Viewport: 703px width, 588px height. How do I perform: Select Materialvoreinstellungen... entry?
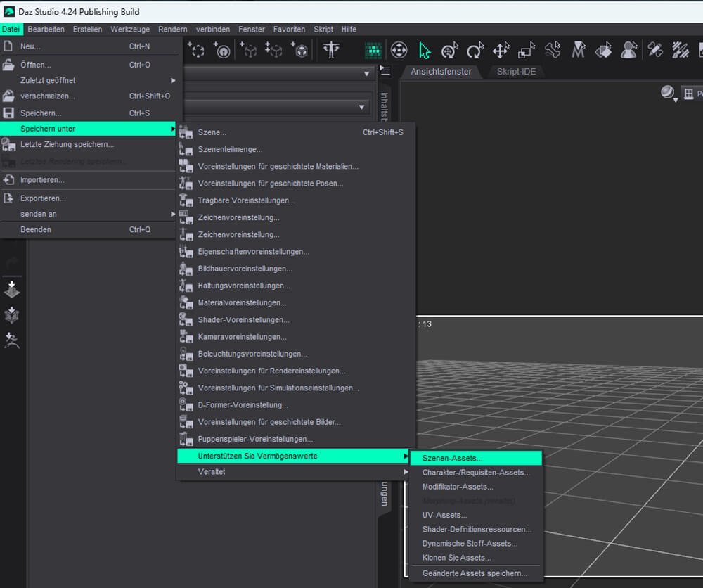tap(293, 302)
